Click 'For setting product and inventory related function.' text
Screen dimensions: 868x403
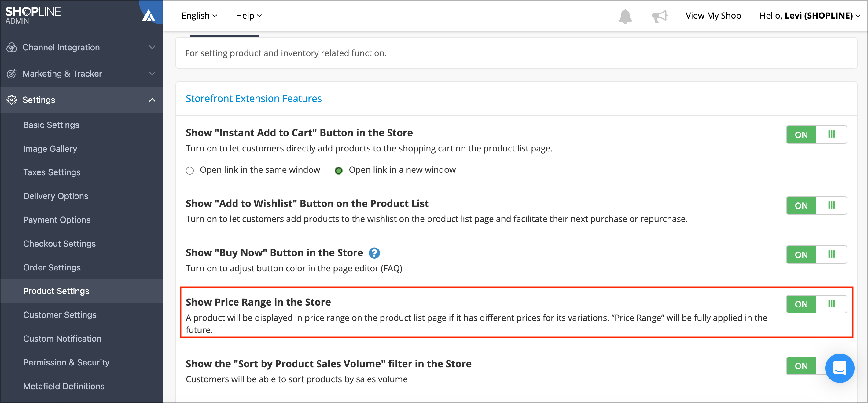[x=286, y=53]
